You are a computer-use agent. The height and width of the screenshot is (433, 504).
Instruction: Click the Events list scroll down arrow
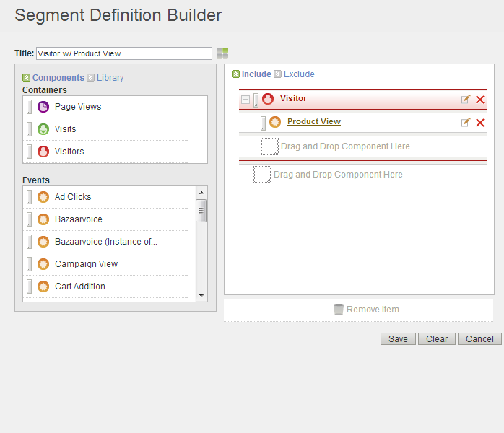(x=201, y=295)
